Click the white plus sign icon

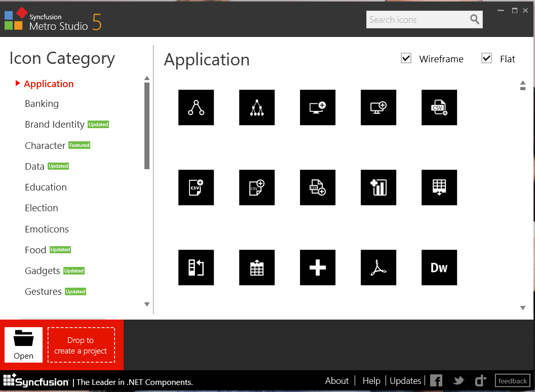tap(318, 267)
